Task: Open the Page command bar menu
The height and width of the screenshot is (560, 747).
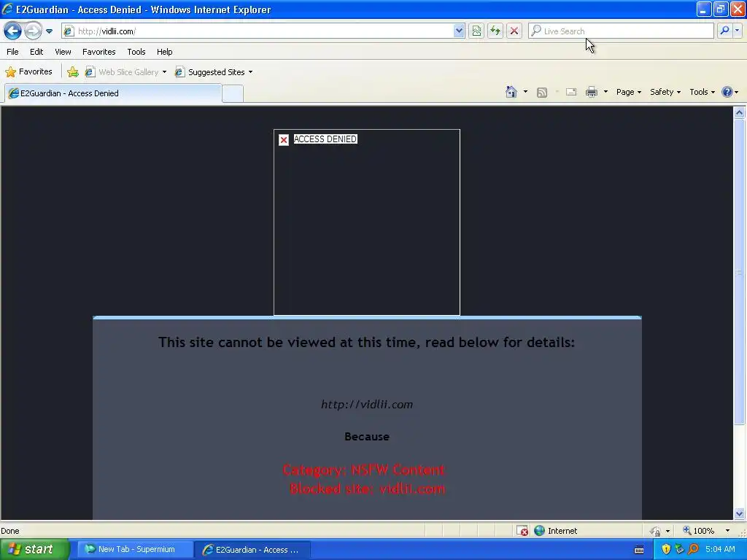Action: [628, 92]
